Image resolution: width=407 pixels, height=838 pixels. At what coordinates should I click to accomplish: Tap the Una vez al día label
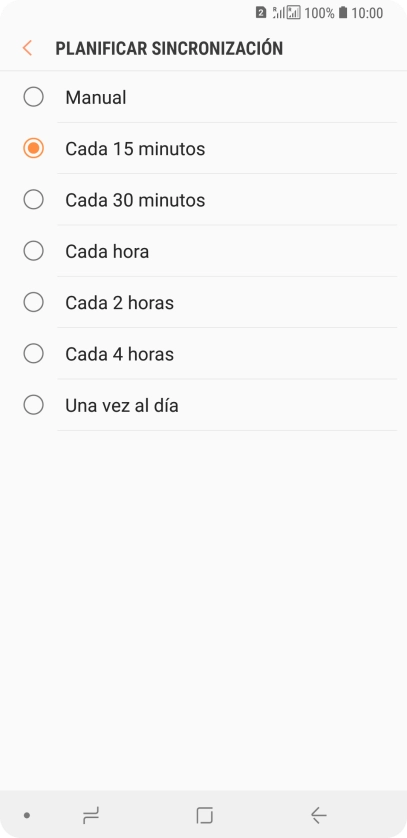(x=122, y=406)
